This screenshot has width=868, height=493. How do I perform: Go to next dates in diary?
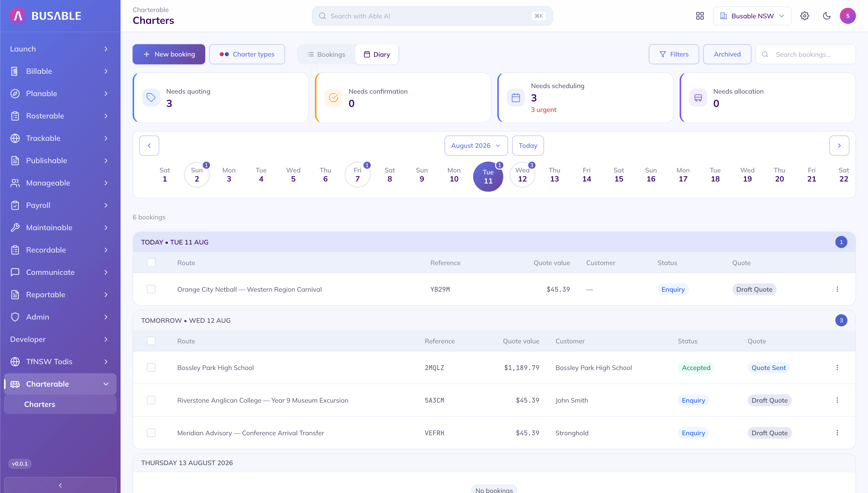pos(839,146)
